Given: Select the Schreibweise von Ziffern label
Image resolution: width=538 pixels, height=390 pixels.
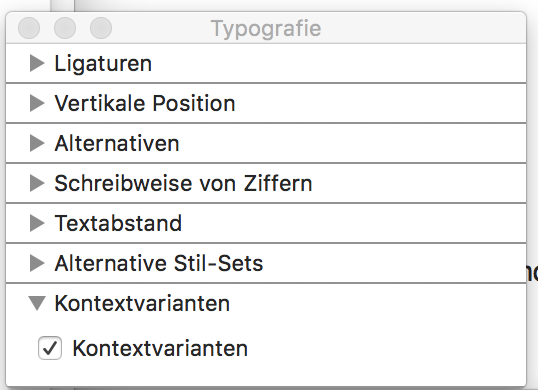Looking at the screenshot, I should (x=183, y=183).
